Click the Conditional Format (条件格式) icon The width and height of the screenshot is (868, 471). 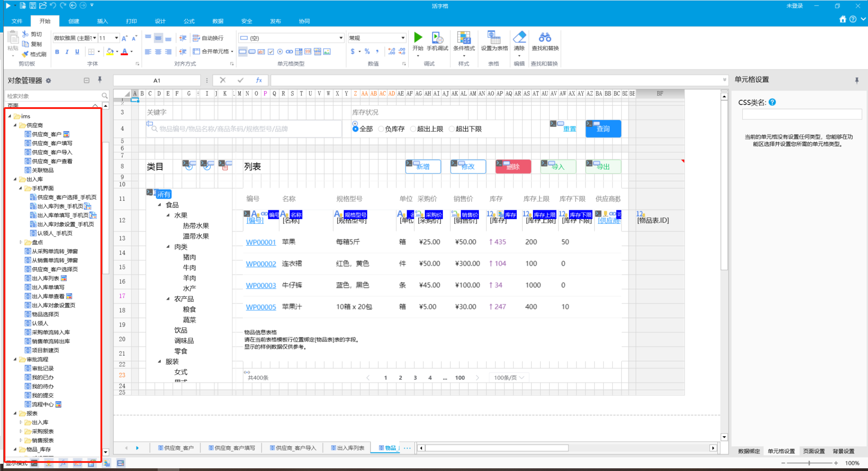tap(464, 37)
